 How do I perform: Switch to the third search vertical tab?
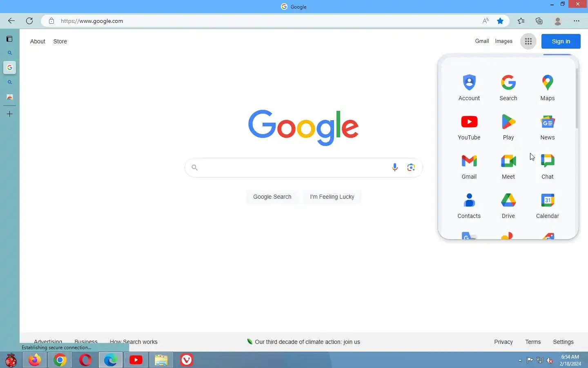pos(9,82)
